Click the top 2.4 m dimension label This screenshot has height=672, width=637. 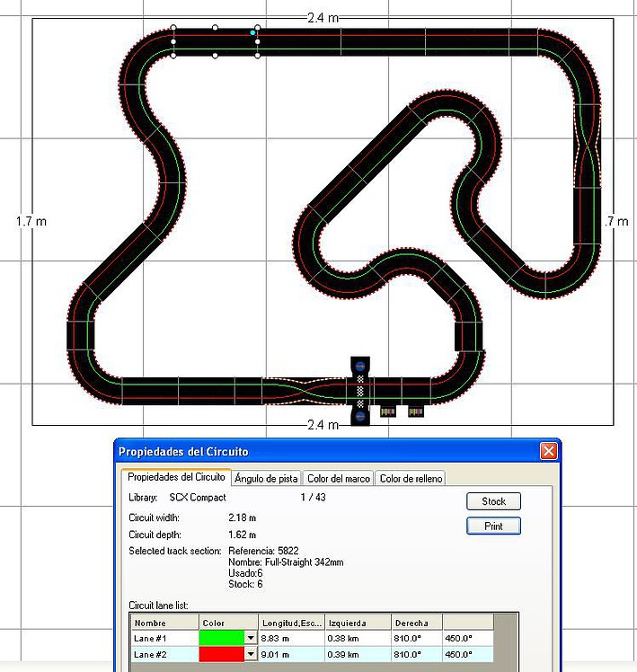coord(323,18)
